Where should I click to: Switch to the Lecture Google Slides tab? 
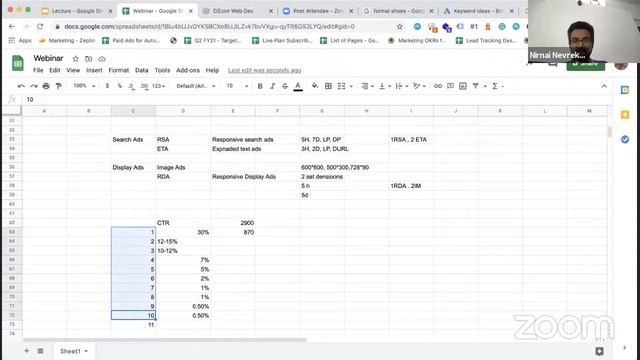point(76,11)
